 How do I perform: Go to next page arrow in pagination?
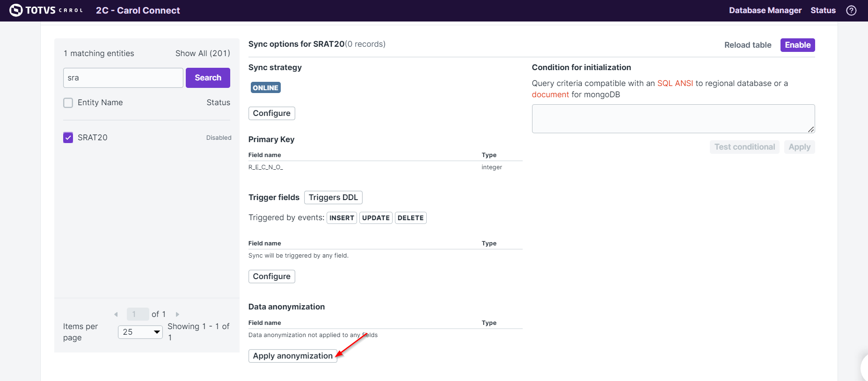(177, 314)
